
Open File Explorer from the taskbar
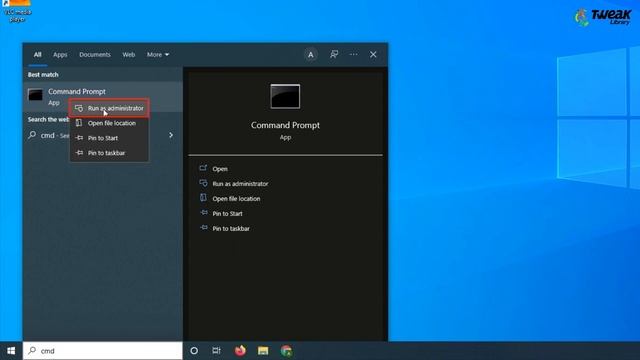pyautogui.click(x=263, y=351)
